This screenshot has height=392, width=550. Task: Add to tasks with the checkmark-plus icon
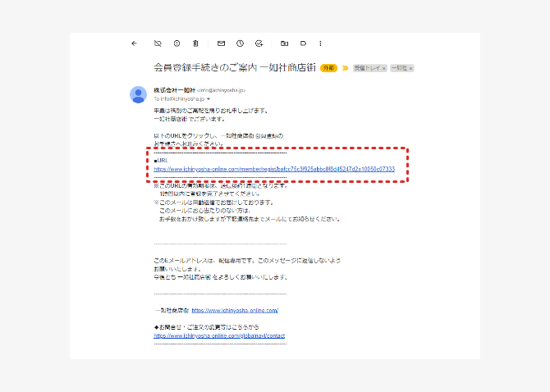[x=259, y=43]
